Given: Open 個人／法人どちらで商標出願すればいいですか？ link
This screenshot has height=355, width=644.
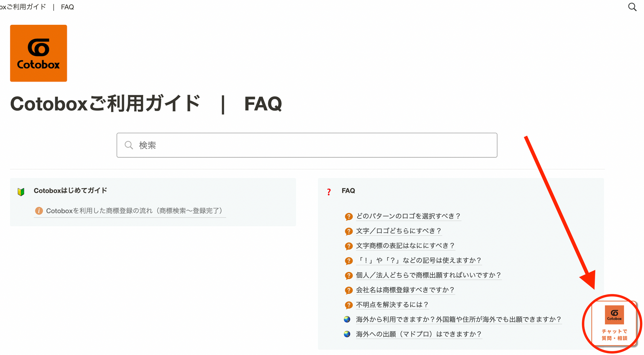Looking at the screenshot, I should (428, 275).
